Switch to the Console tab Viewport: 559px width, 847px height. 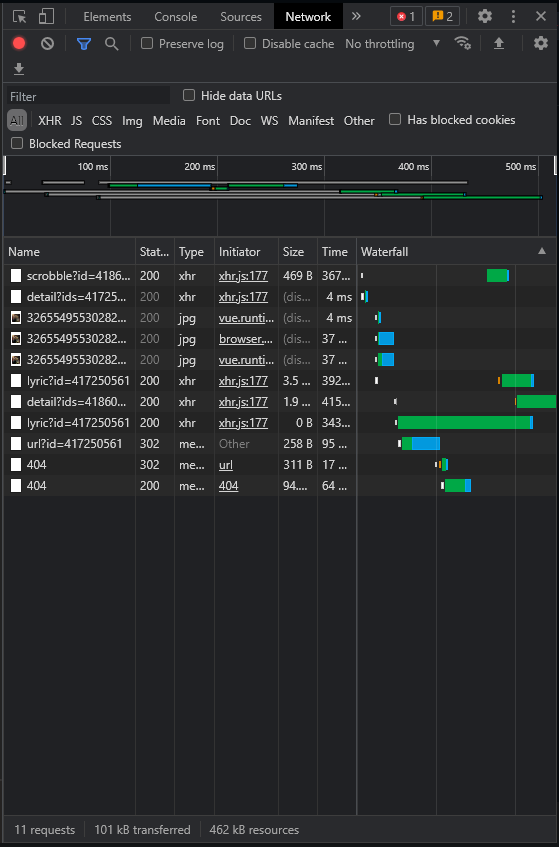pyautogui.click(x=176, y=17)
